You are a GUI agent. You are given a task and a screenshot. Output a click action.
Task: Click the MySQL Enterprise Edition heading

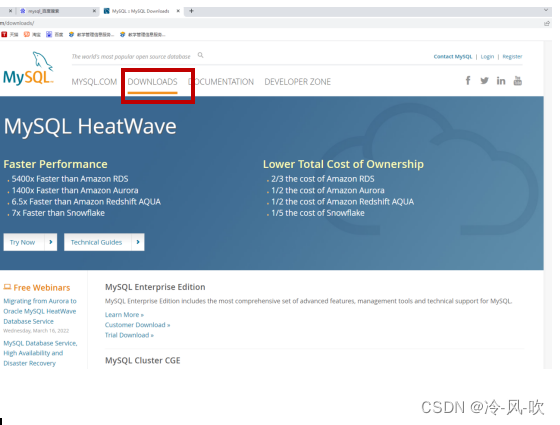coord(155,287)
